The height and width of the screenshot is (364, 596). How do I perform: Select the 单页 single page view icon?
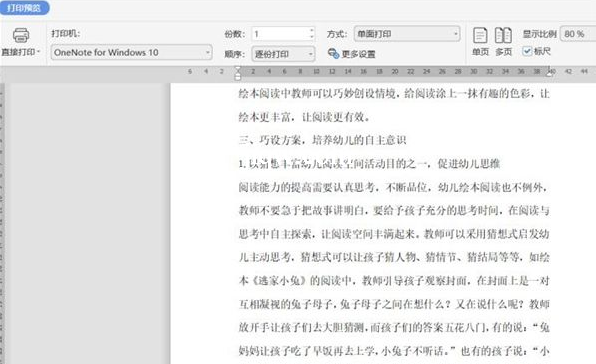(480, 35)
